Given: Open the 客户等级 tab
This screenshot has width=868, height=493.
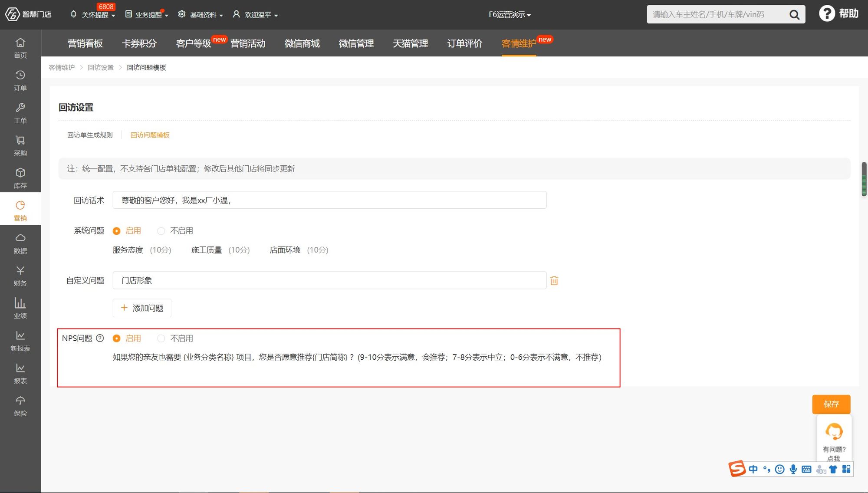Looking at the screenshot, I should coord(194,43).
